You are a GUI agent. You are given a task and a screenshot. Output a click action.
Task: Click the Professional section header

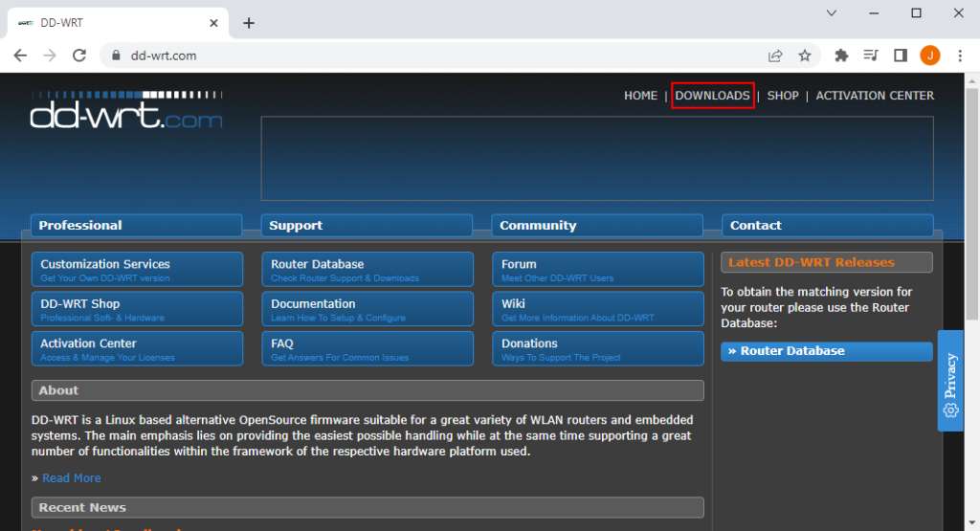pos(136,226)
